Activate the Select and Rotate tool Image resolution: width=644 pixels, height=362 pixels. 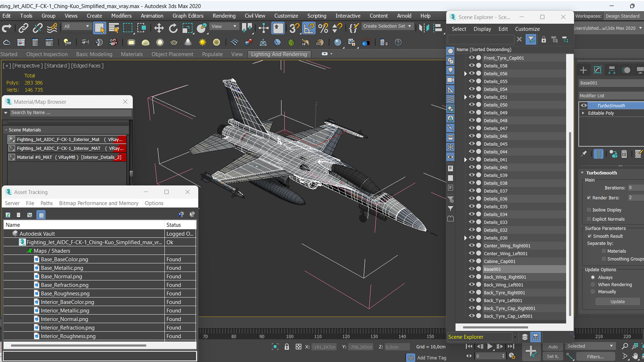(x=173, y=28)
